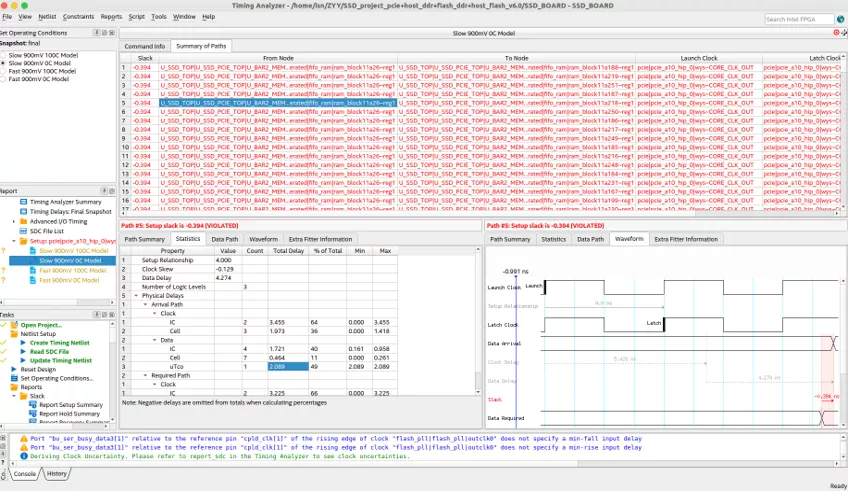This screenshot has width=848, height=491.
Task: Click the Open Project folder icon
Action: pyautogui.click(x=14, y=325)
